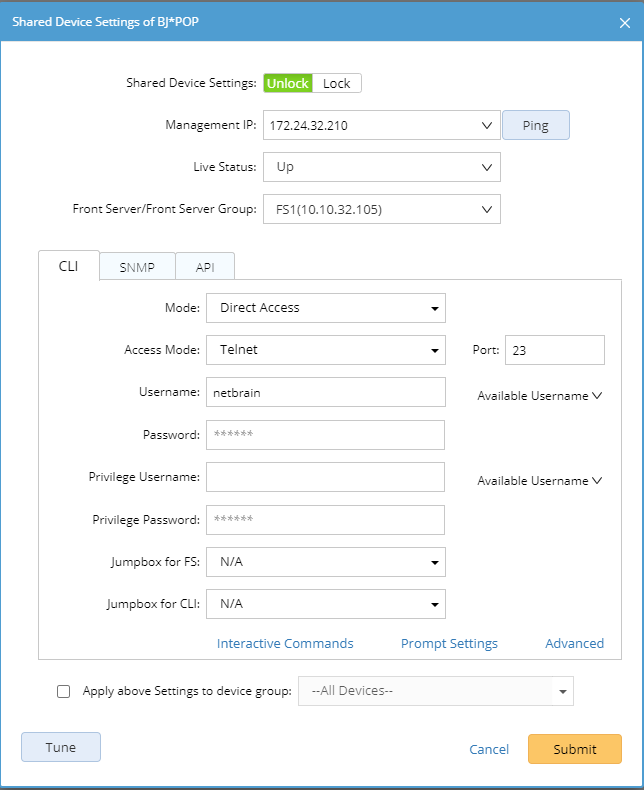Select the Unlock toggle option
644x790 pixels.
click(x=288, y=83)
